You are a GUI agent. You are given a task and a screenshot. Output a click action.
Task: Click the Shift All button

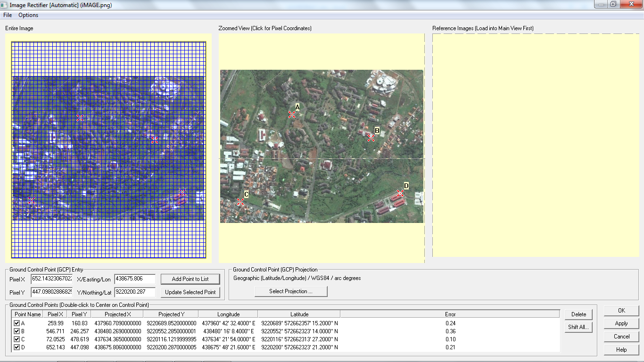(x=578, y=327)
